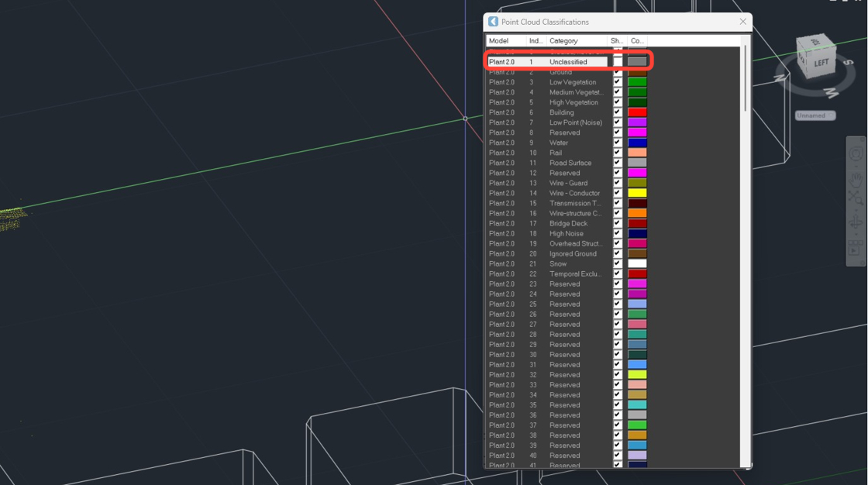Select the Medium Vegetat... category row
The width and height of the screenshot is (868, 485).
577,92
